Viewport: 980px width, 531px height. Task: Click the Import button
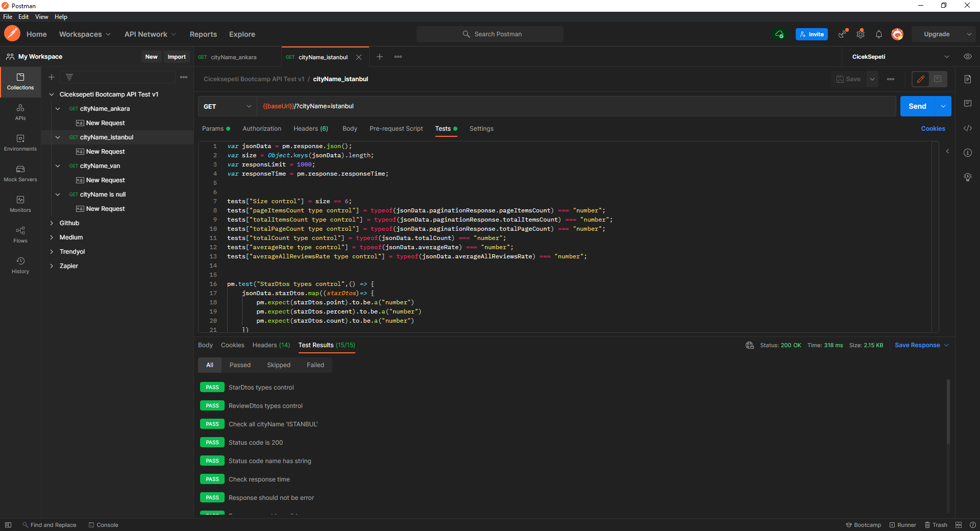tap(177, 57)
